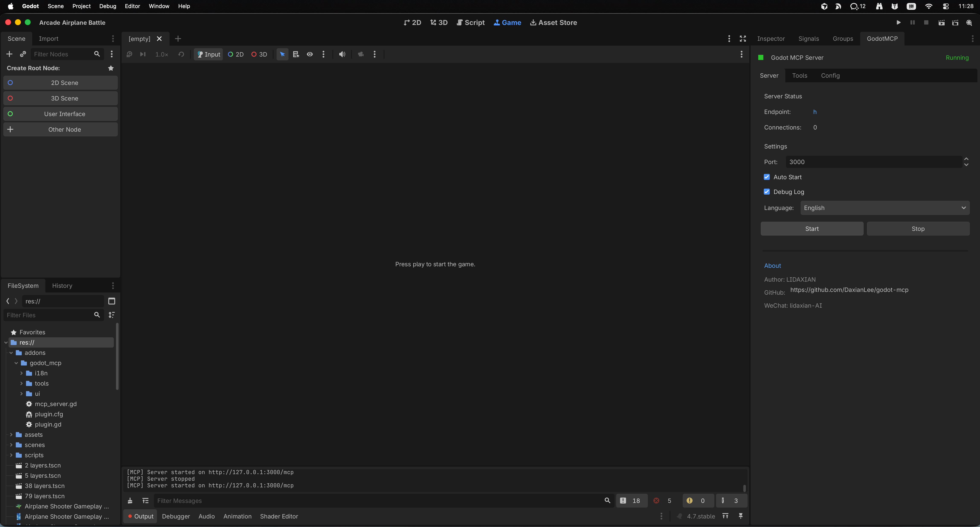Toggle selection visibility eye icon
Viewport: 980px width, 527px height.
pos(310,54)
